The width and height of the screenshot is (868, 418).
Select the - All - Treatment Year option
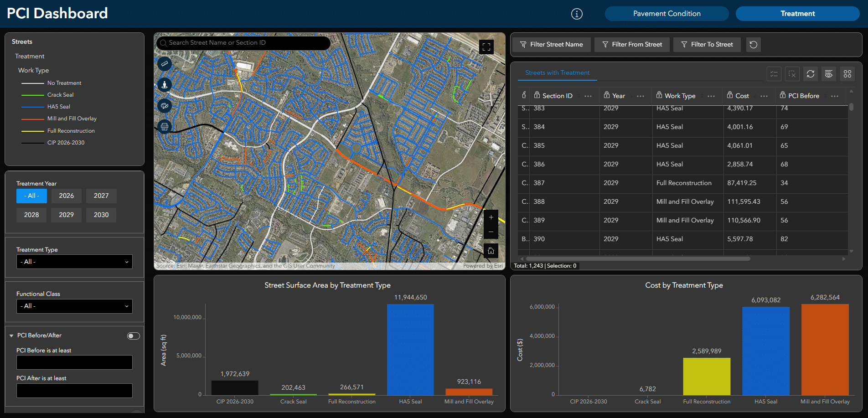(31, 196)
